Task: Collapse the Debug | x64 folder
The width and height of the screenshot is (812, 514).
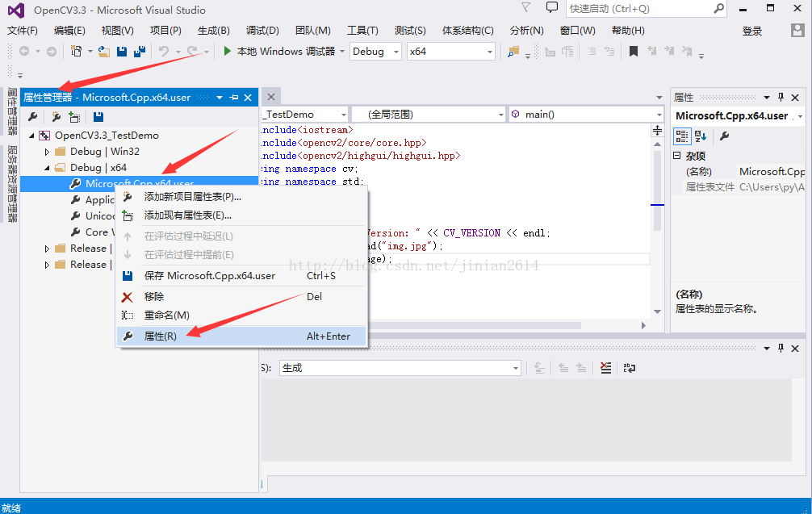Action: (x=47, y=168)
